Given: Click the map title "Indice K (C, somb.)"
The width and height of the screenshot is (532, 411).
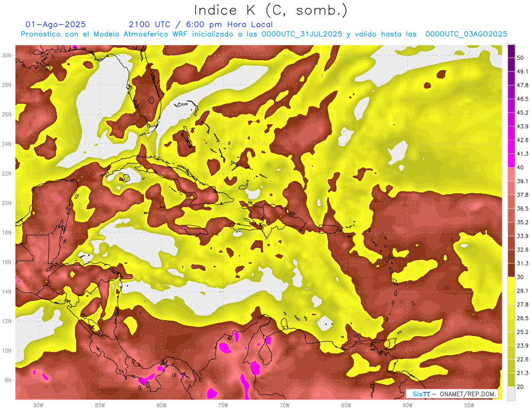Looking at the screenshot, I should pyautogui.click(x=271, y=10).
